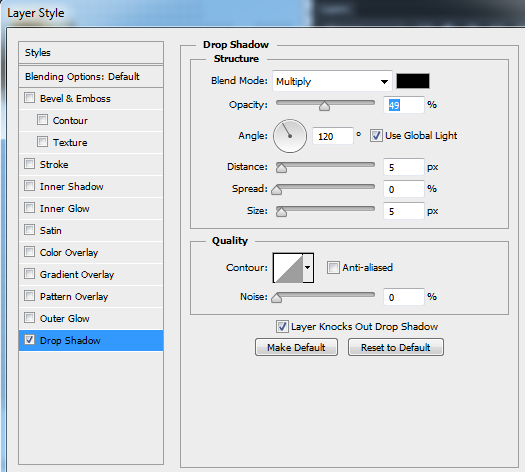Open the Contour curve thumbnail
The width and height of the screenshot is (525, 472).
(x=288, y=268)
